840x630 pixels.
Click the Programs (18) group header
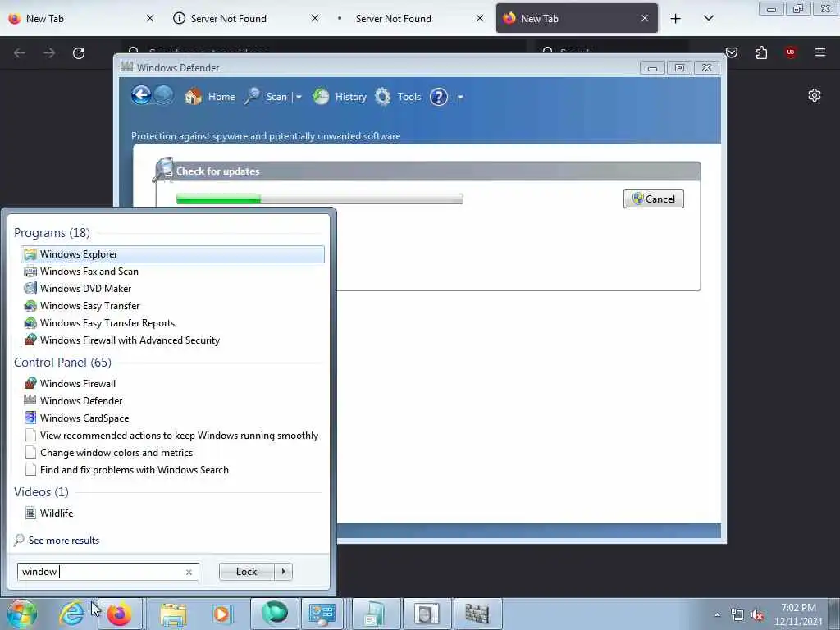pos(52,232)
